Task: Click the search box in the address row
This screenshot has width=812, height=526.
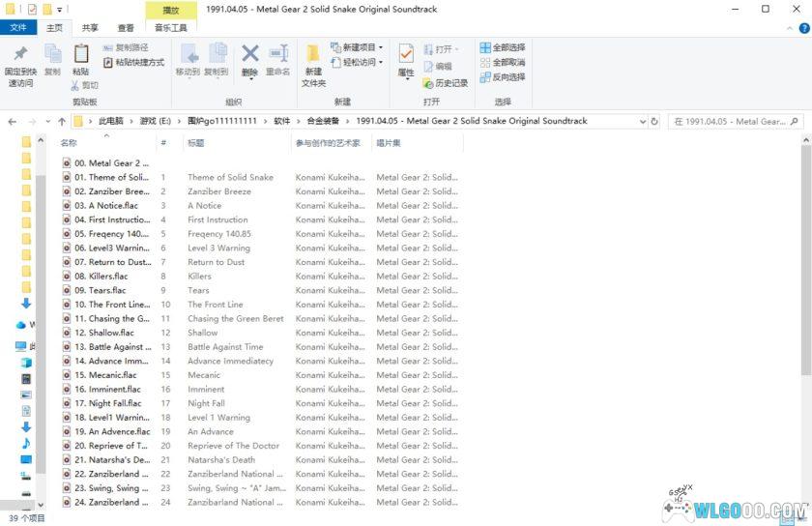Action: [733, 122]
